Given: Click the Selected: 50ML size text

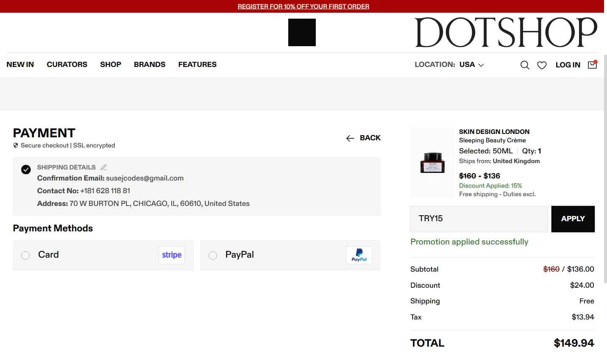Looking at the screenshot, I should coord(486,151).
